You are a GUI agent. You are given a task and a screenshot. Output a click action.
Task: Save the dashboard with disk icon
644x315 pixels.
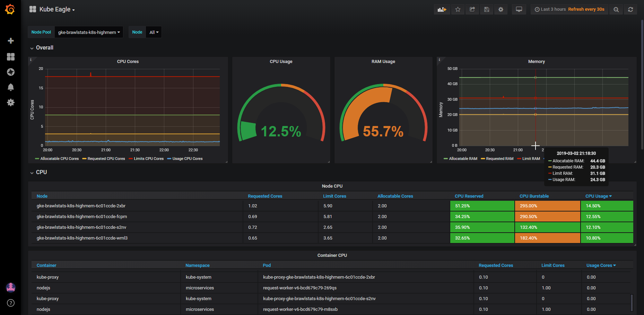[x=487, y=9]
